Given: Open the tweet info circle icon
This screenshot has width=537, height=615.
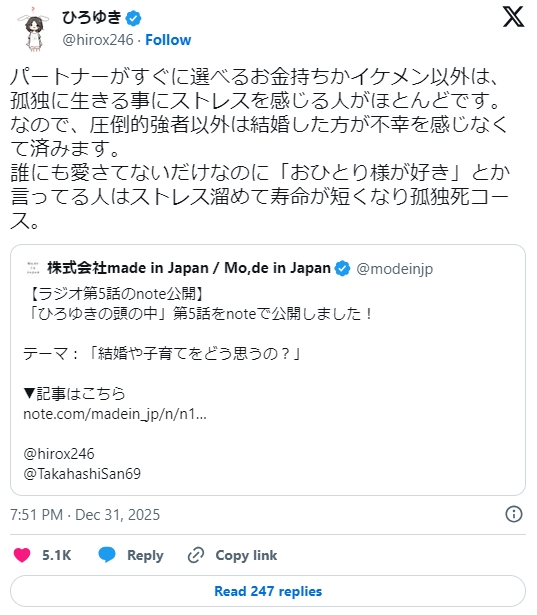Looking at the screenshot, I should tap(513, 514).
